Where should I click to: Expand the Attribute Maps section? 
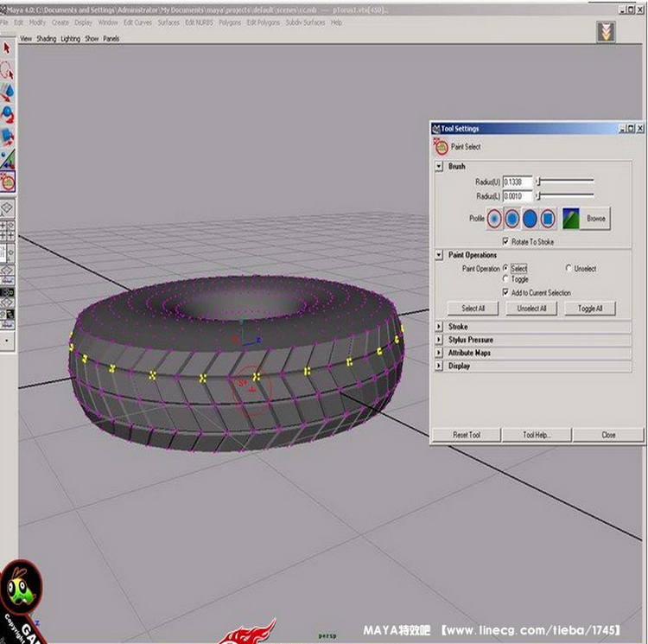coord(439,353)
